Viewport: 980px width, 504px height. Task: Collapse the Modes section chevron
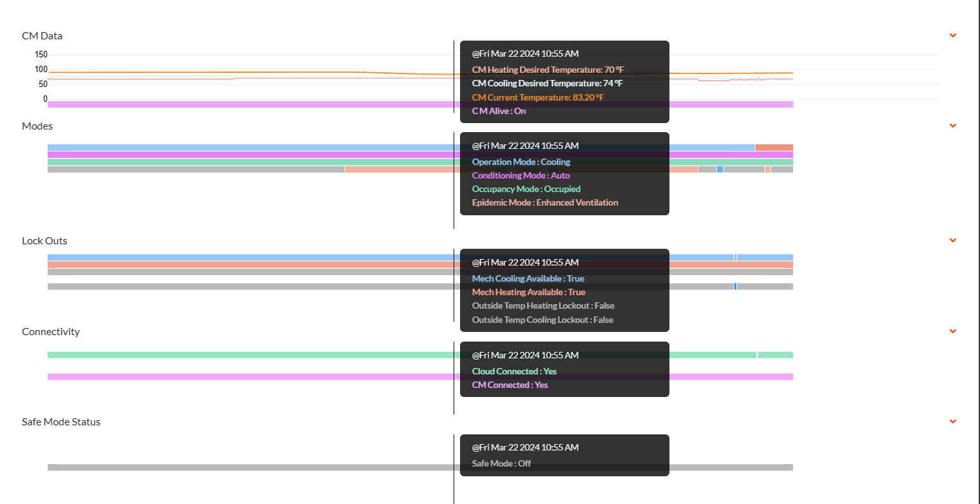[953, 126]
